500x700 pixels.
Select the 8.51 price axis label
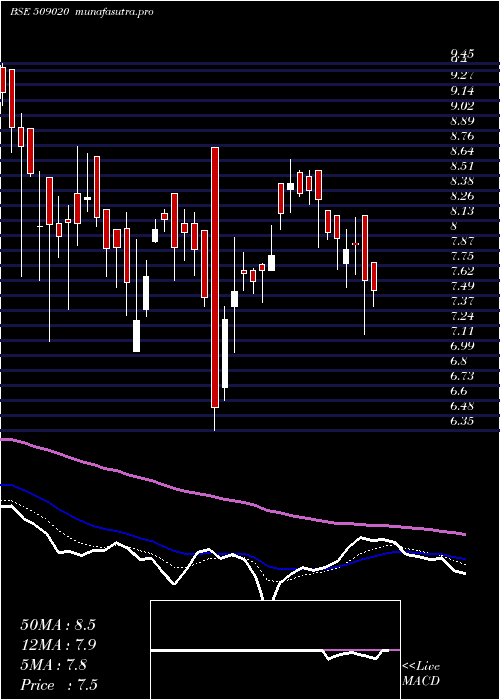pyautogui.click(x=462, y=166)
